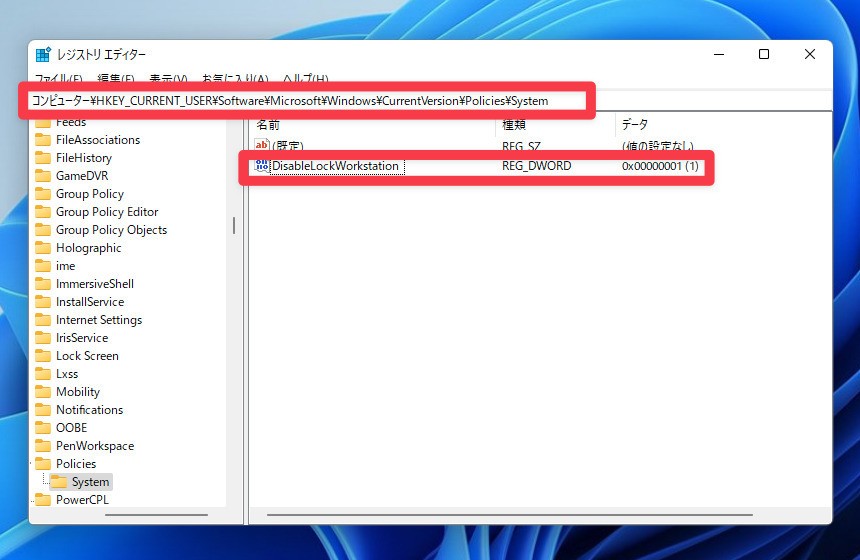Minimize the Registry Editor window
Viewport: 860px width, 560px height.
click(x=719, y=54)
